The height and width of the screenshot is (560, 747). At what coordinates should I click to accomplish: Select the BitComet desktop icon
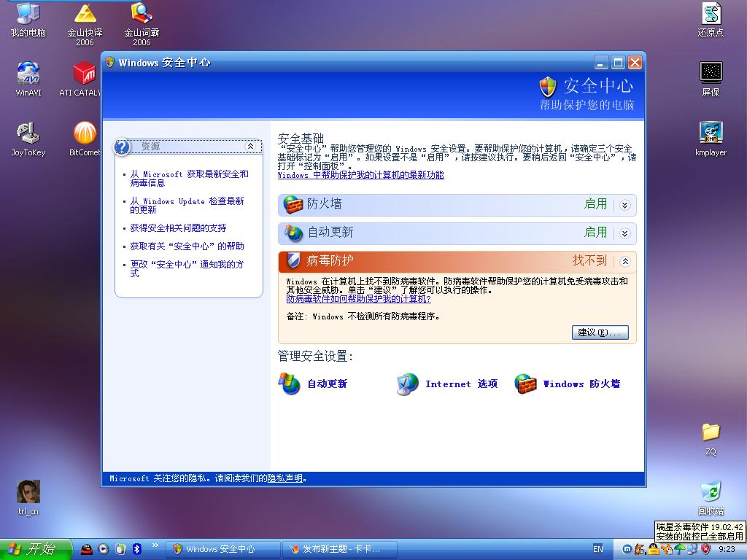coord(85,139)
